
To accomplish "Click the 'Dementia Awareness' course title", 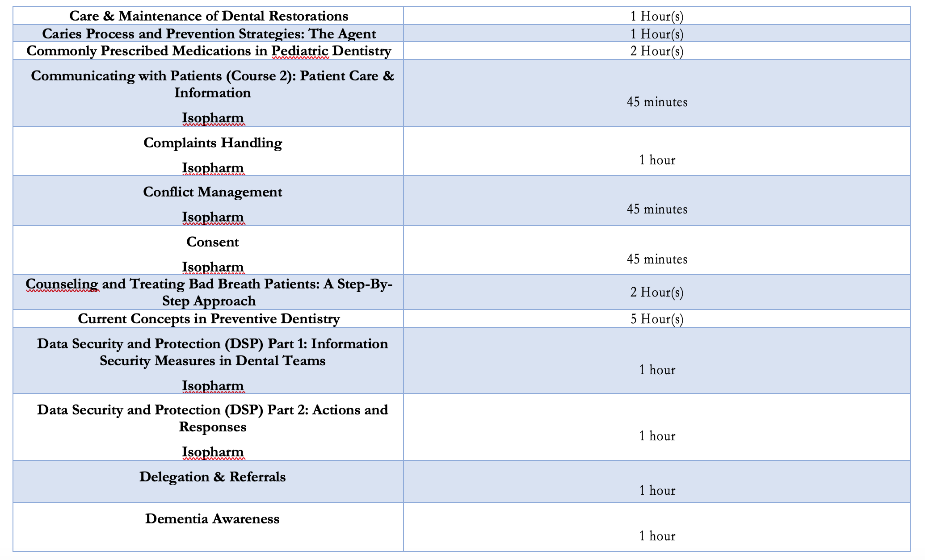I will tap(213, 519).
